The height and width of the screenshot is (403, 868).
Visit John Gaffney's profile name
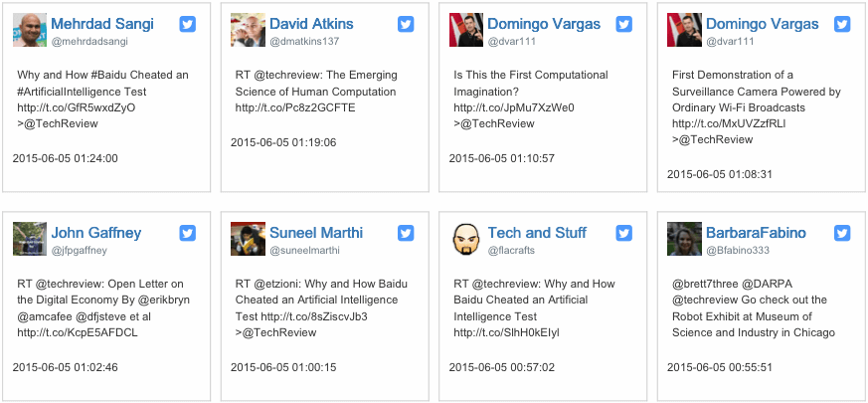[96, 233]
